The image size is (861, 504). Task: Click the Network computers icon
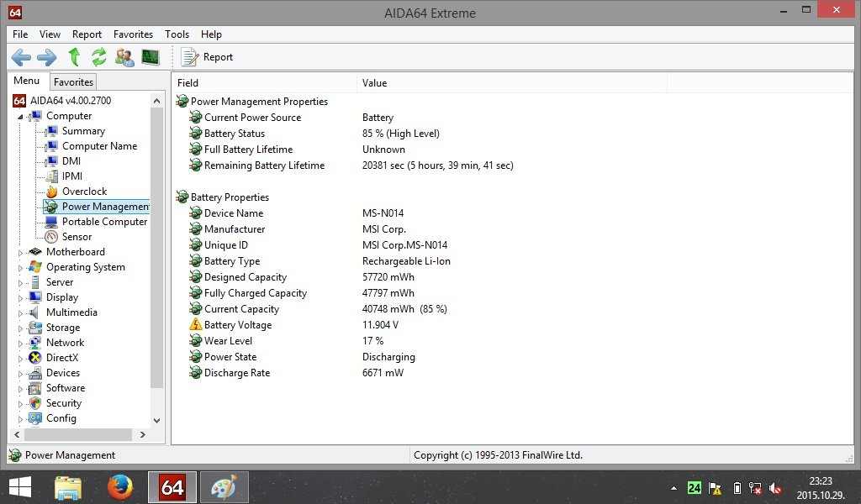coord(35,342)
